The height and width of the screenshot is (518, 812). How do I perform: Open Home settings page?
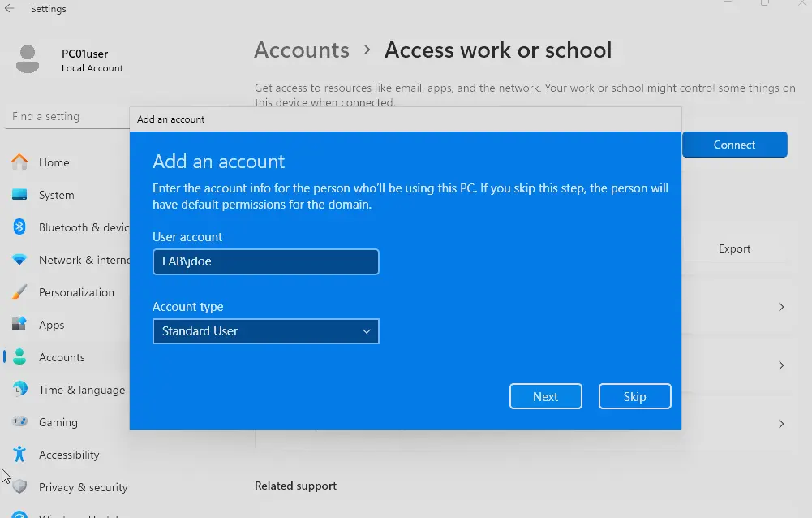[x=54, y=162]
